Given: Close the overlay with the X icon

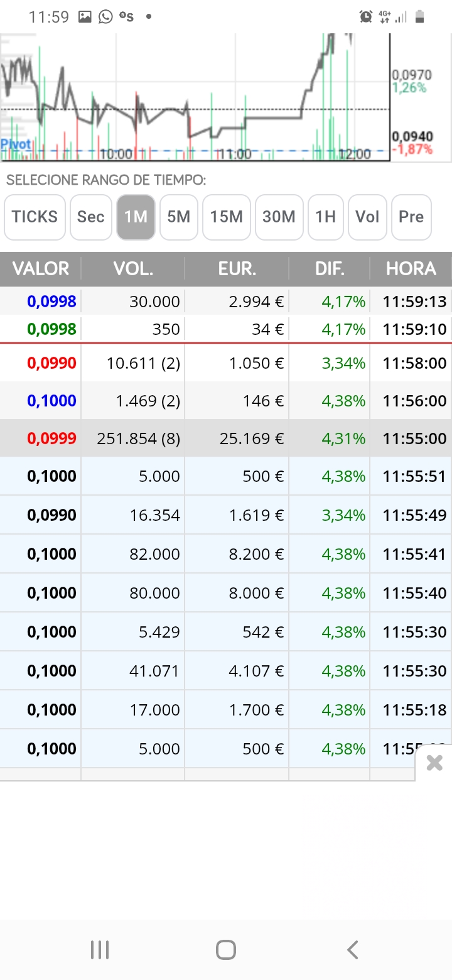Looking at the screenshot, I should coord(434,763).
